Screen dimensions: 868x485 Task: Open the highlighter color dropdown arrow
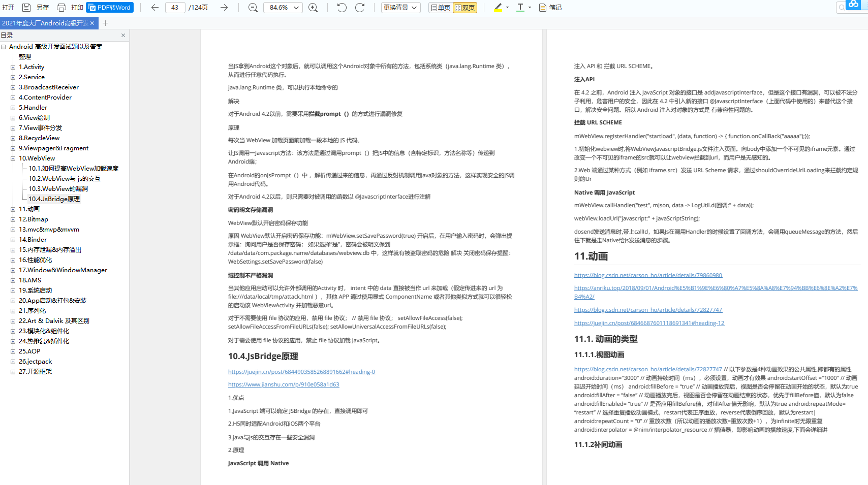click(x=507, y=8)
